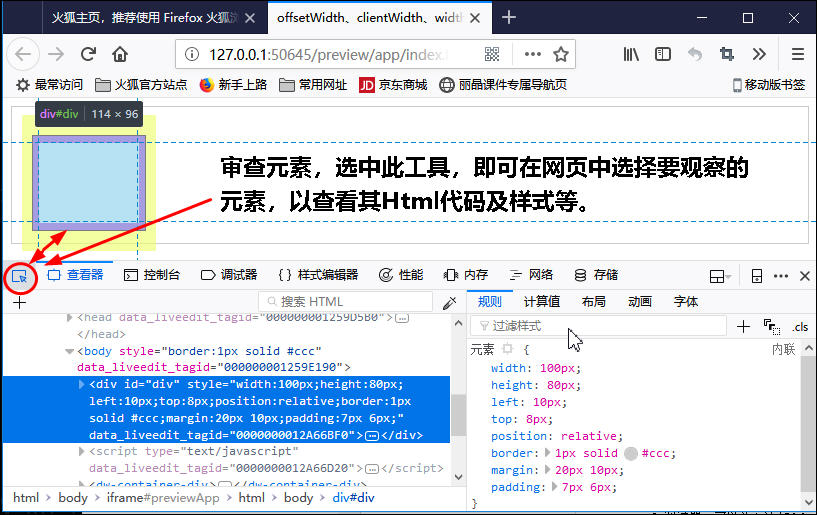Screen dimensions: 817x515
Task: Expand the script element node
Action: coord(81,451)
